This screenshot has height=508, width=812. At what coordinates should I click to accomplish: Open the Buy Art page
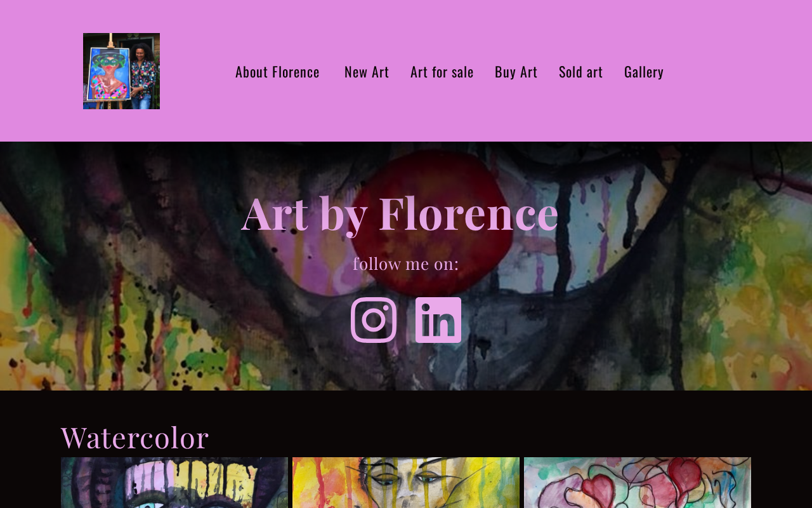click(x=516, y=72)
